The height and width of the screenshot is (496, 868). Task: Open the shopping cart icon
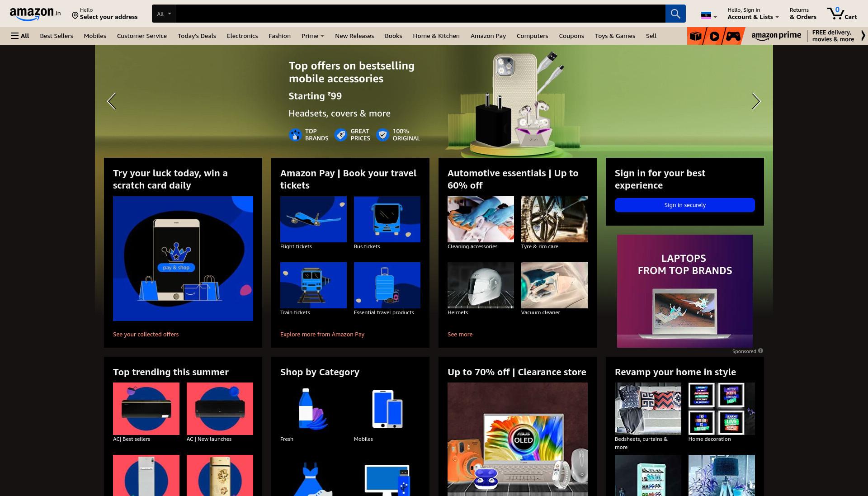click(x=842, y=14)
